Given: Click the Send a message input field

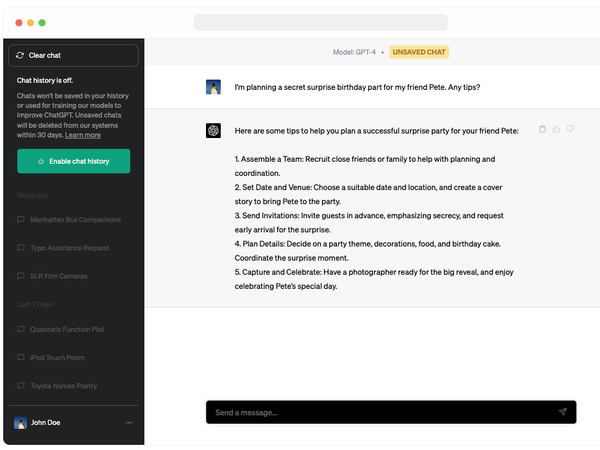Looking at the screenshot, I should coord(380,412).
